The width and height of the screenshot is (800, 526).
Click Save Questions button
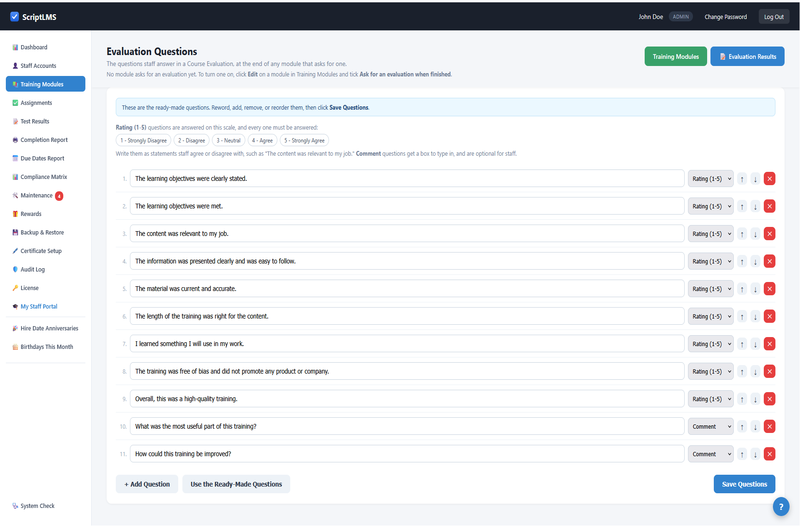click(x=744, y=484)
